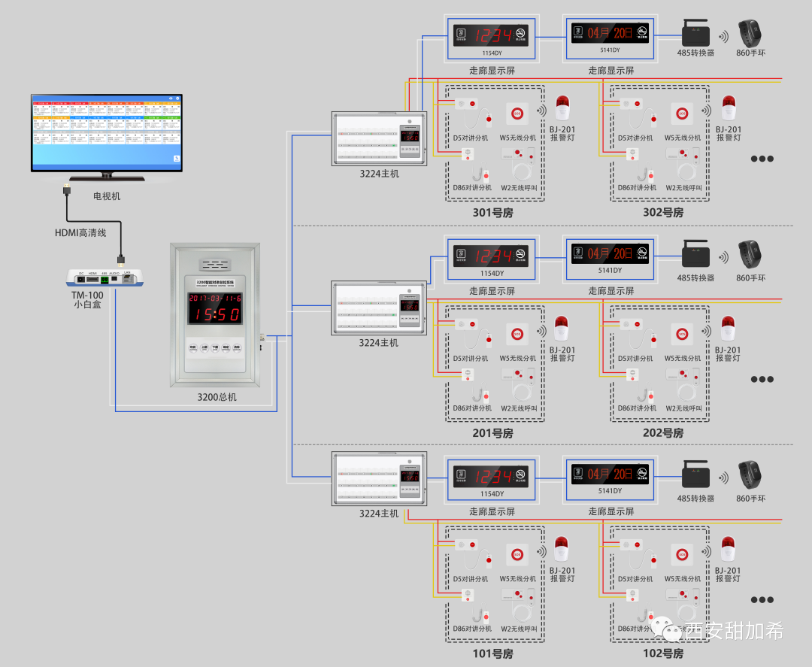This screenshot has height=667, width=812.
Task: Click the WeChat logo in the watermark
Action: 667,629
